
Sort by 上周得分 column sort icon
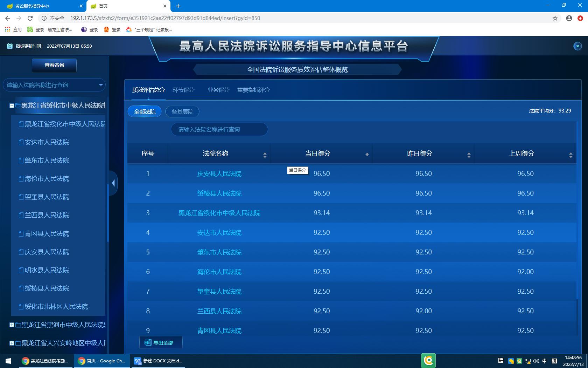[570, 155]
